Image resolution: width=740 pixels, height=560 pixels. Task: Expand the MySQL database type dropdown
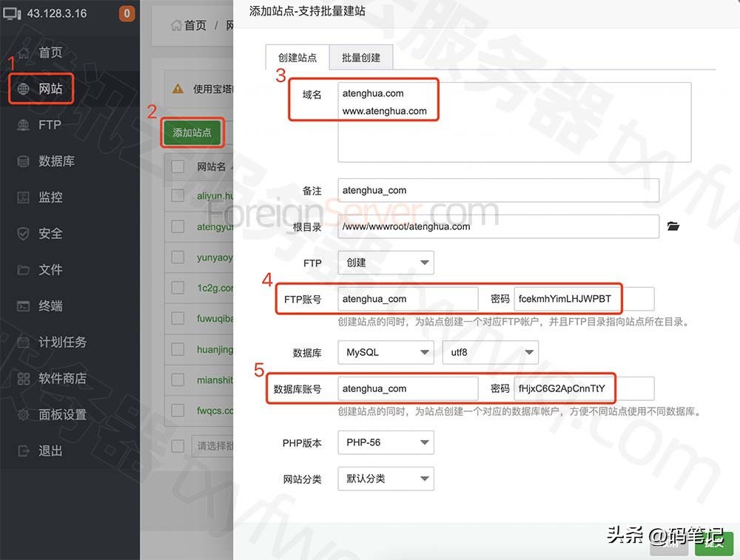[x=385, y=352]
